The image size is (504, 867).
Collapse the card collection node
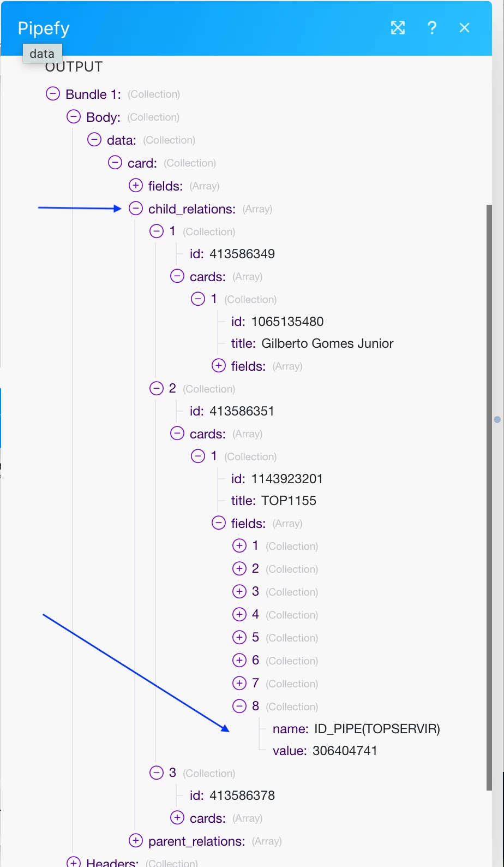coord(115,163)
